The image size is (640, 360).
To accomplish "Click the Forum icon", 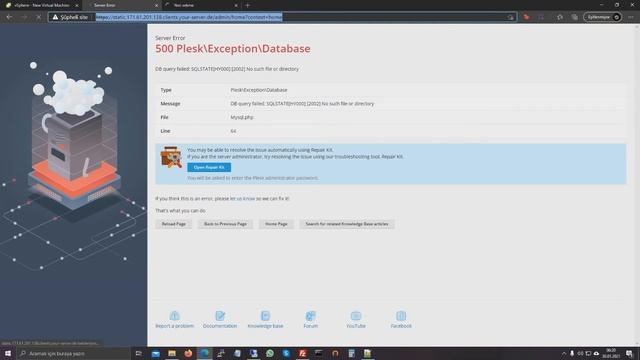I will (311, 316).
